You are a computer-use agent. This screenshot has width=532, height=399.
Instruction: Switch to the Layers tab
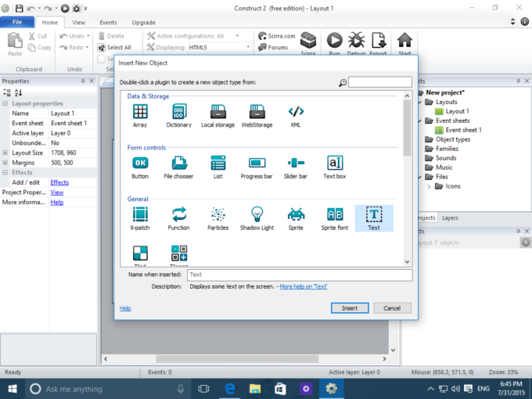[450, 217]
